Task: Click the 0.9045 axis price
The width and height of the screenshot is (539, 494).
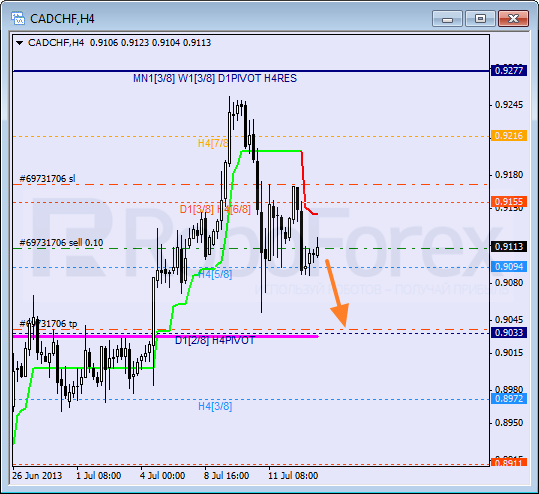Action: pos(509,320)
